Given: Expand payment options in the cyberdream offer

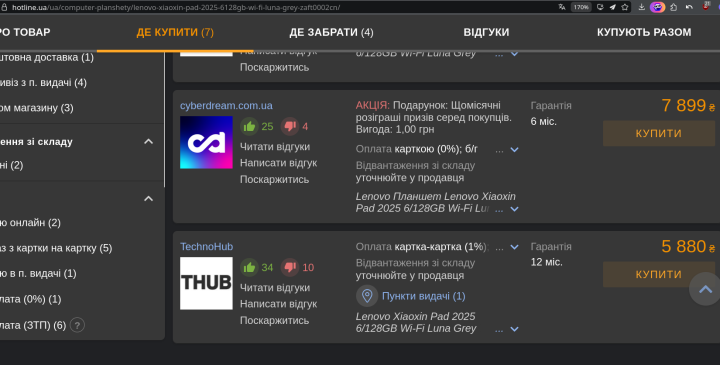Looking at the screenshot, I should (x=514, y=149).
